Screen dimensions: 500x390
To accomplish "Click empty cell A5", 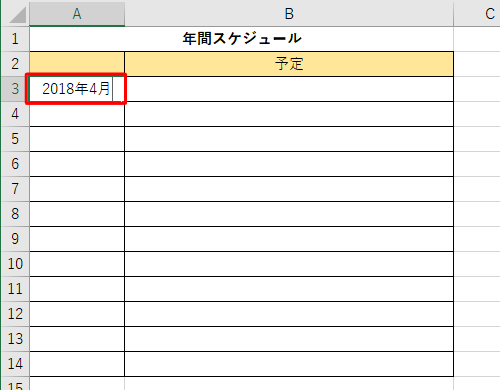I will point(77,139).
